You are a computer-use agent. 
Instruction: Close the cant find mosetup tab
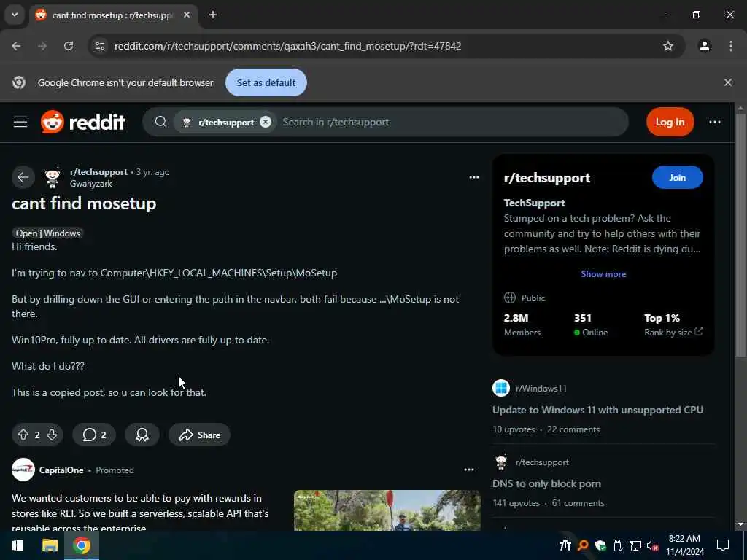pyautogui.click(x=187, y=15)
